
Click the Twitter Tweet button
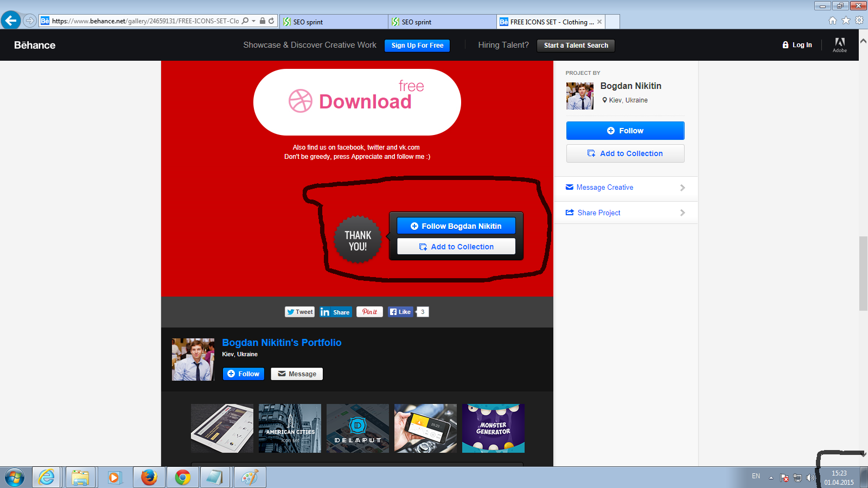pyautogui.click(x=299, y=312)
